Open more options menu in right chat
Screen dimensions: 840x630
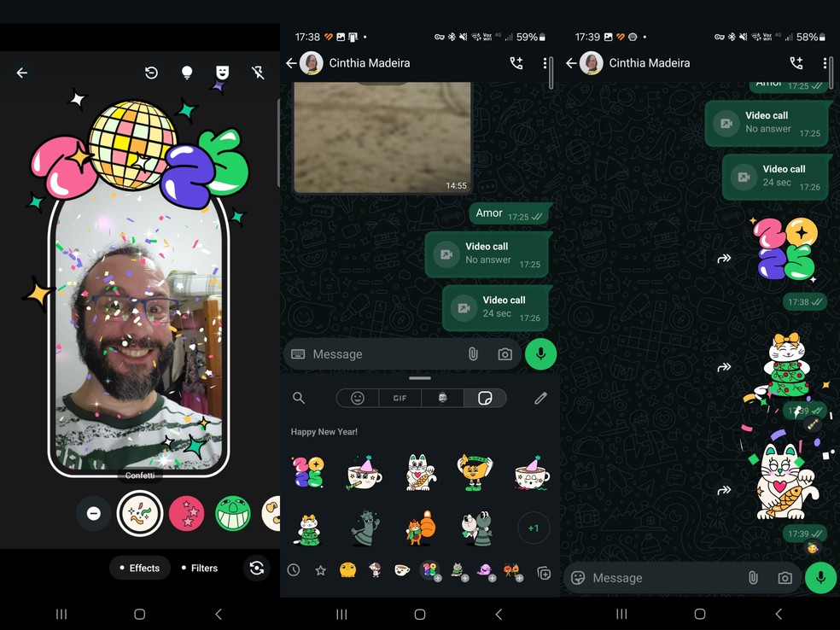click(x=825, y=63)
